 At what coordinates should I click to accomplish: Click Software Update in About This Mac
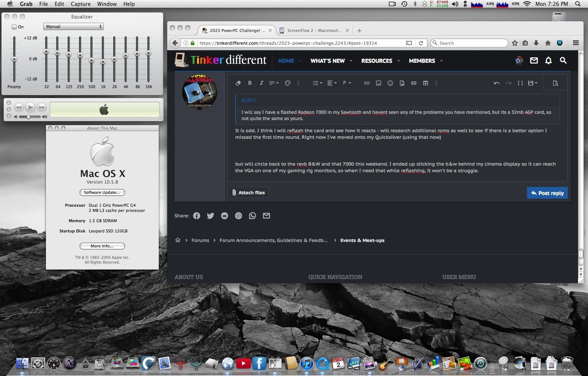[x=102, y=192]
